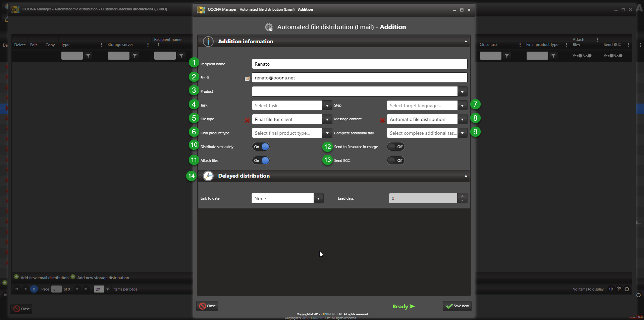Image resolution: width=644 pixels, height=320 pixels.
Task: Open the Select task dropdown
Action: 327,106
